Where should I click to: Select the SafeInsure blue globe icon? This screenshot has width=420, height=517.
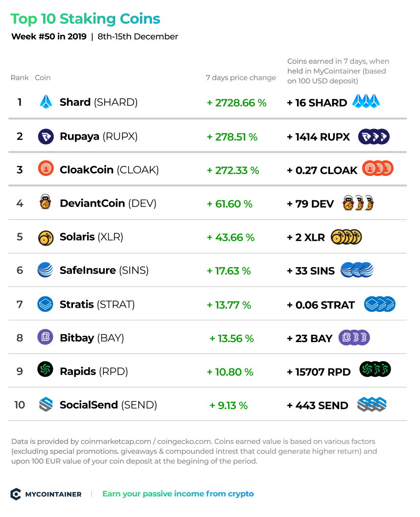coord(46,270)
